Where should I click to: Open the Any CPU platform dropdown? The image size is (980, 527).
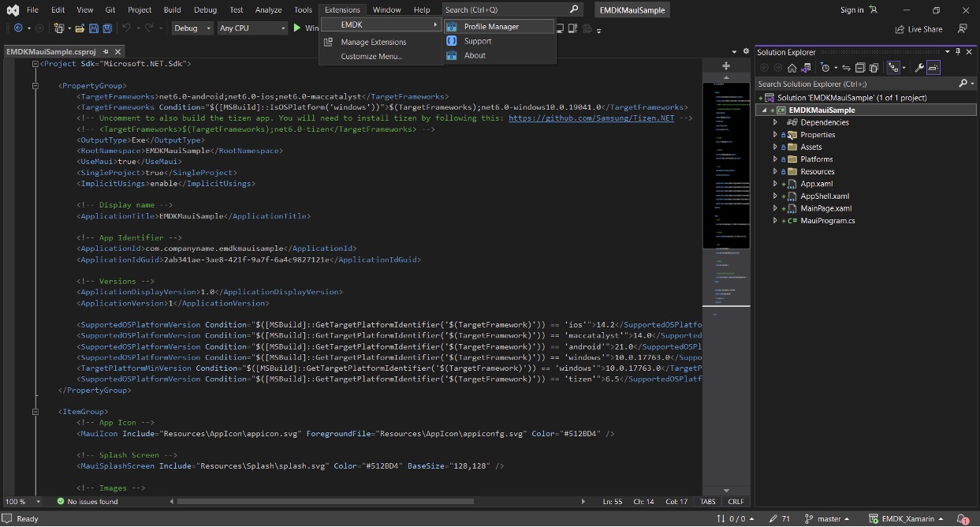pos(252,28)
